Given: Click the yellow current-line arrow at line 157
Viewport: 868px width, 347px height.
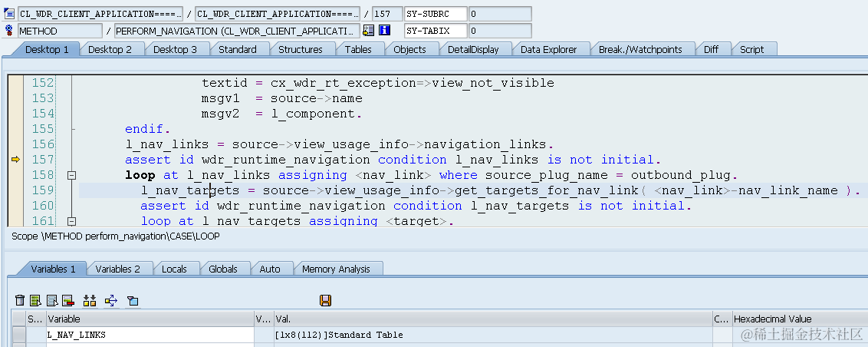Looking at the screenshot, I should 15,160.
